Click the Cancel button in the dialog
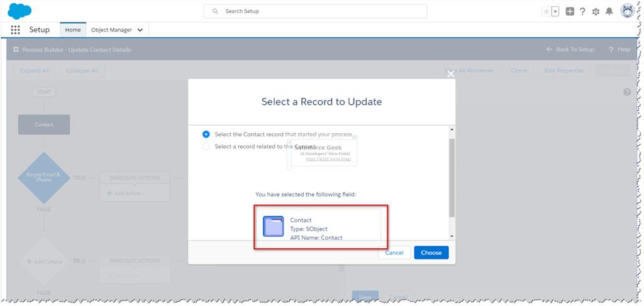Viewport: 644px width, 306px height. click(x=394, y=253)
